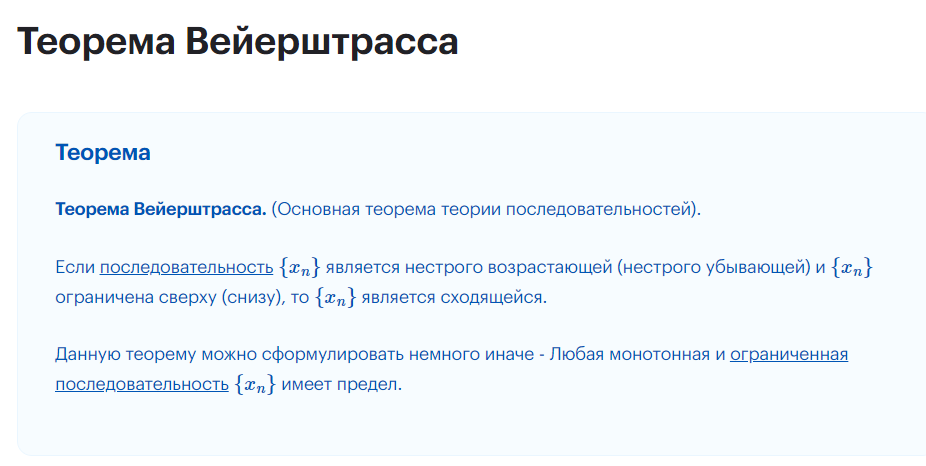Click the formula before имеет предел

point(255,384)
